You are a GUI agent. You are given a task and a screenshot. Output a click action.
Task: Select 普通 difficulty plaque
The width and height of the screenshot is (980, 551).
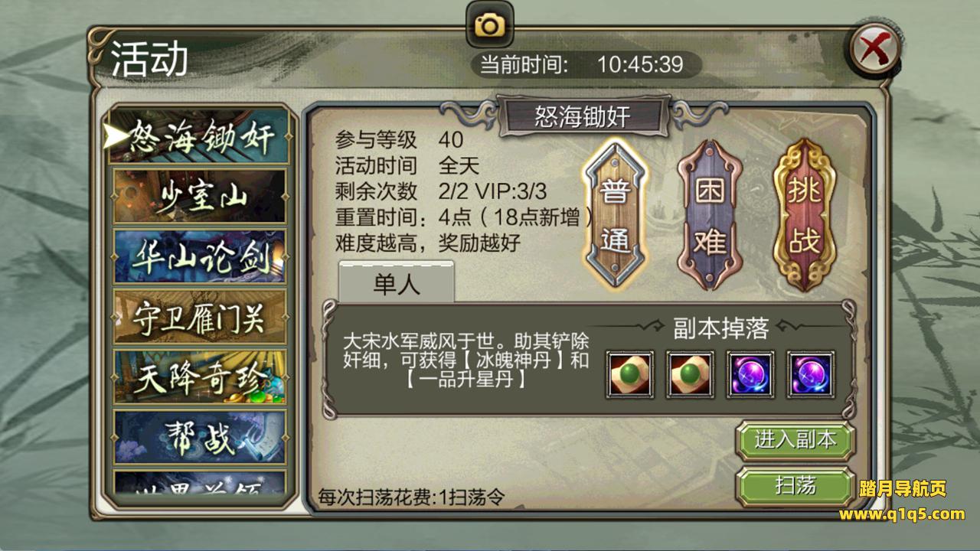click(616, 214)
